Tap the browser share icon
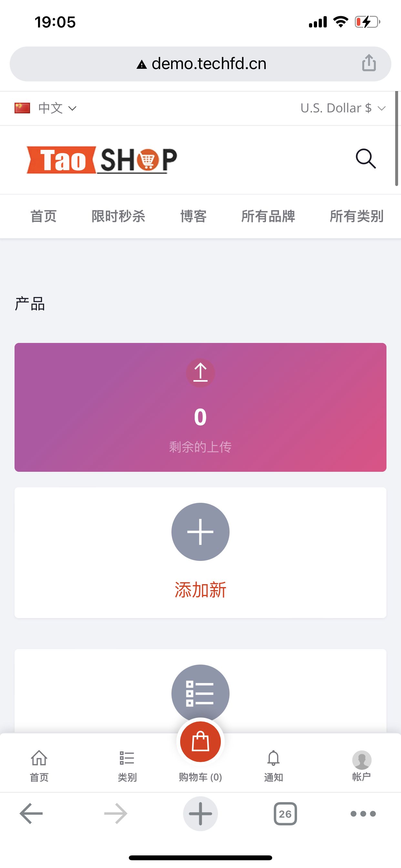 pyautogui.click(x=369, y=63)
